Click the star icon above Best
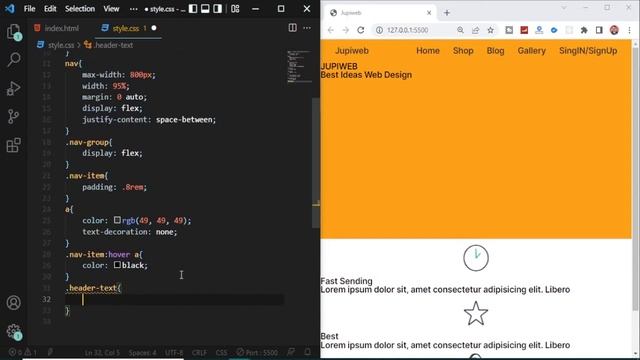 pos(476,313)
